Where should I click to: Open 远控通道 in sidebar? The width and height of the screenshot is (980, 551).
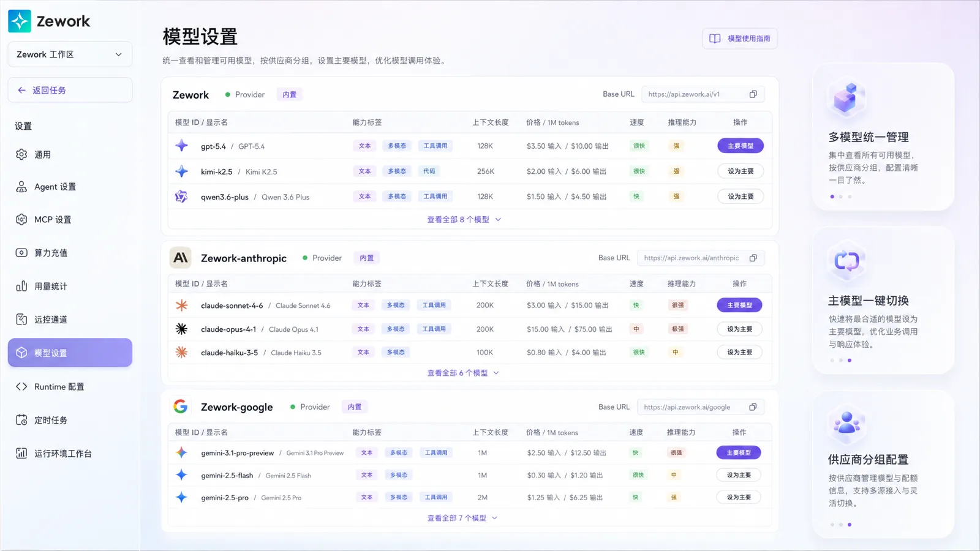[70, 320]
